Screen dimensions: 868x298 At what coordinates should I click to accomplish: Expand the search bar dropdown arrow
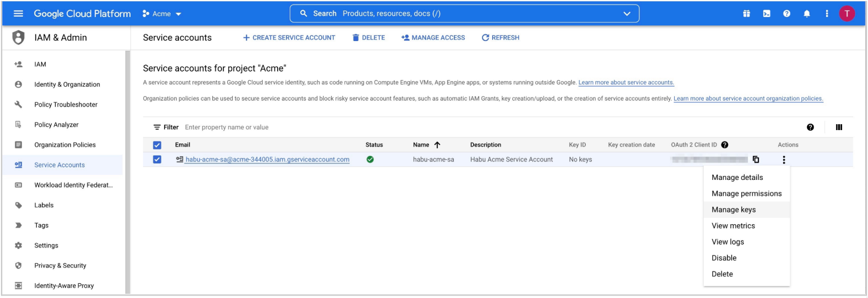[627, 14]
